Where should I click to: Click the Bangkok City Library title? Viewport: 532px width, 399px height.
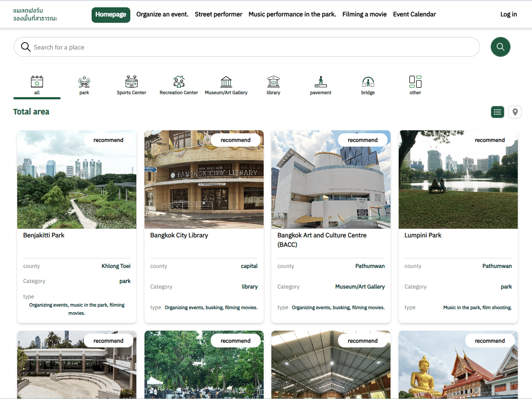tap(179, 235)
